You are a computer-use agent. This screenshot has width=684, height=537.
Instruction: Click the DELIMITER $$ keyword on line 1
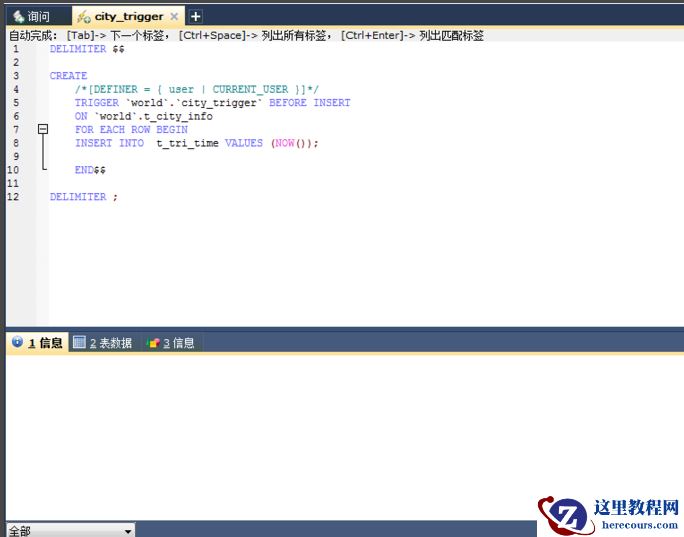pos(87,49)
